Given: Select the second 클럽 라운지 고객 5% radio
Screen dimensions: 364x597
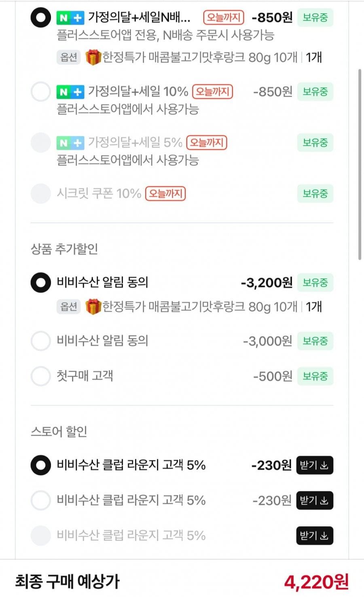Looking at the screenshot, I should coord(41,500).
